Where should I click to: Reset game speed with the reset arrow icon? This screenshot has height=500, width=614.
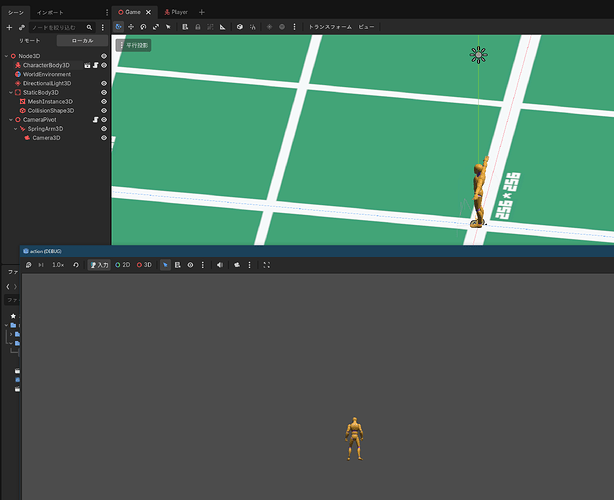click(x=76, y=265)
